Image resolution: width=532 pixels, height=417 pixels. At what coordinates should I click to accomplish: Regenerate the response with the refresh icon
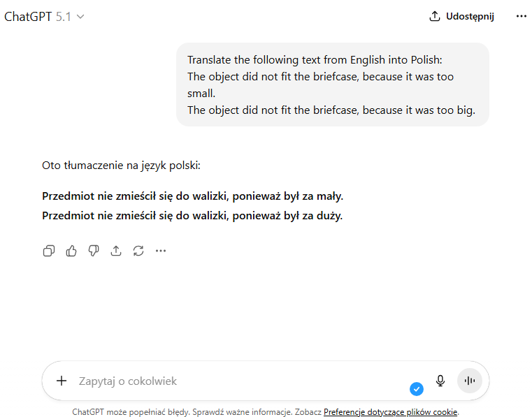pyautogui.click(x=138, y=251)
